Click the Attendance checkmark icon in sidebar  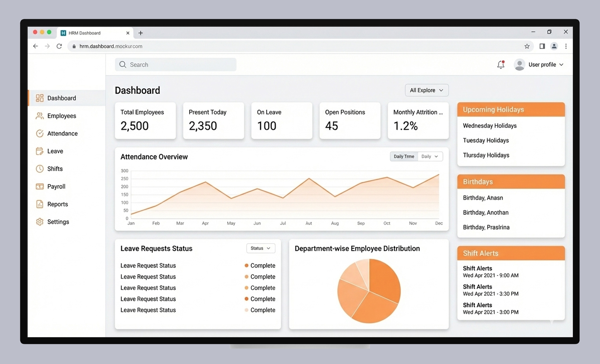point(39,133)
